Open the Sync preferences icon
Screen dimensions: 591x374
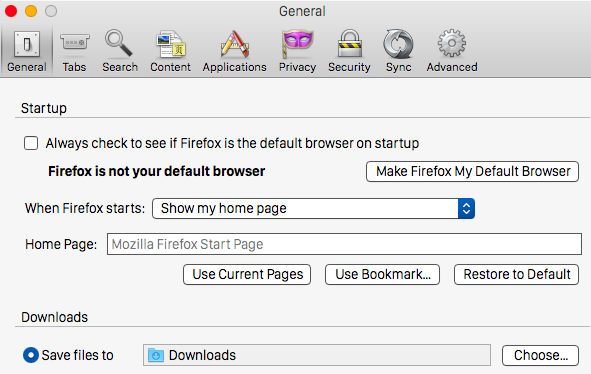(398, 44)
